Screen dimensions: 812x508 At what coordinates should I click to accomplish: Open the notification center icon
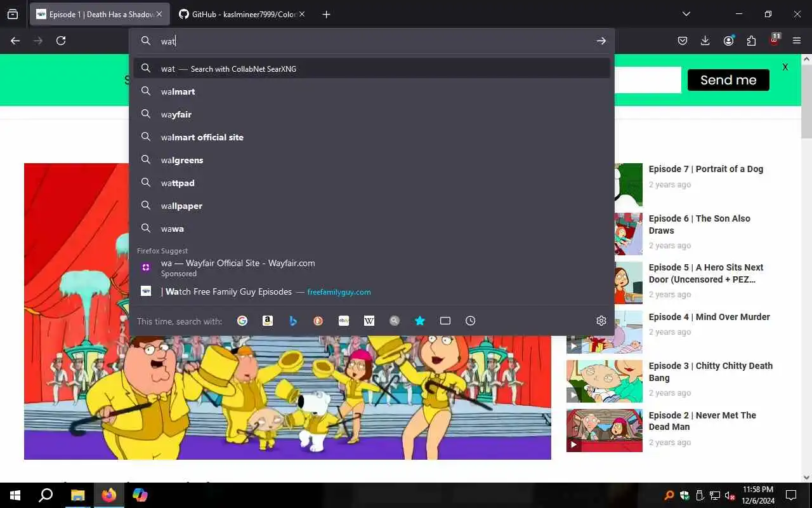791,495
